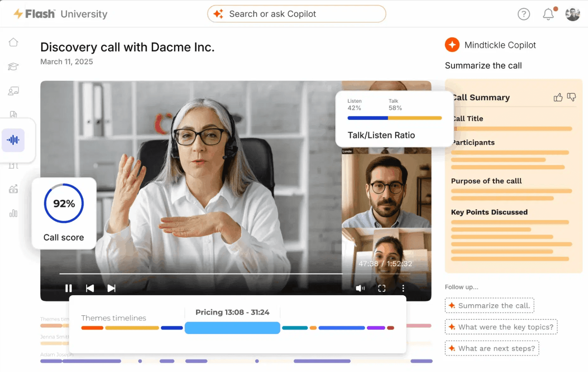This screenshot has height=372, width=588.
Task: Skip to next track in video
Action: click(111, 288)
